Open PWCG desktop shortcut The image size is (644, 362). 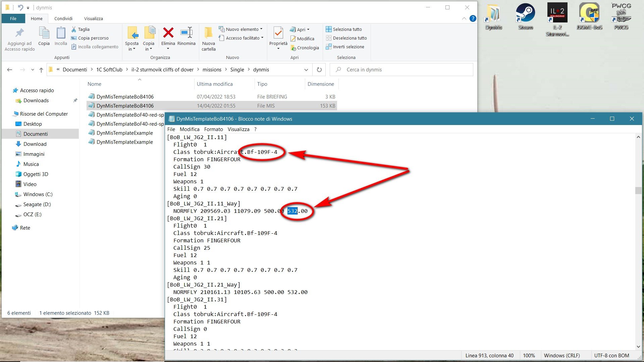tap(621, 16)
